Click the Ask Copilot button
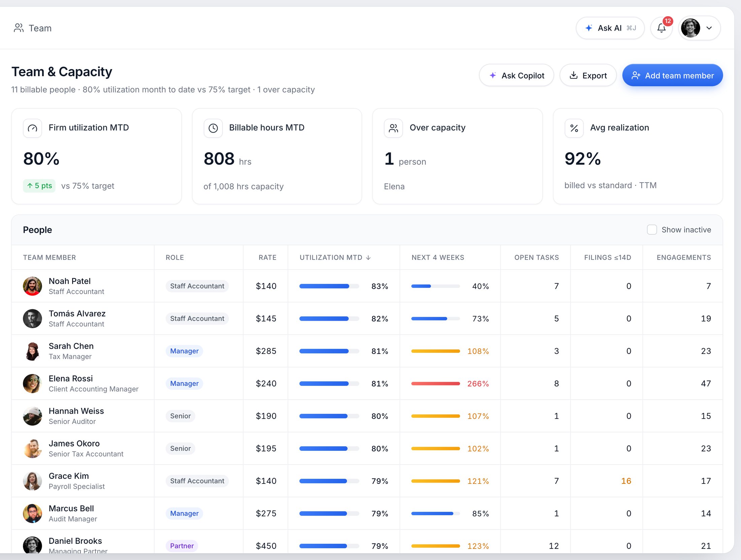Screen dimensions: 741x560 [x=516, y=75]
